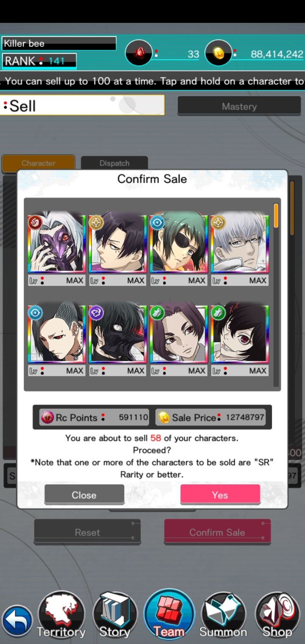Click Close on Confirm Sale dialog
Viewport: 305px width, 644px height.
click(x=84, y=494)
